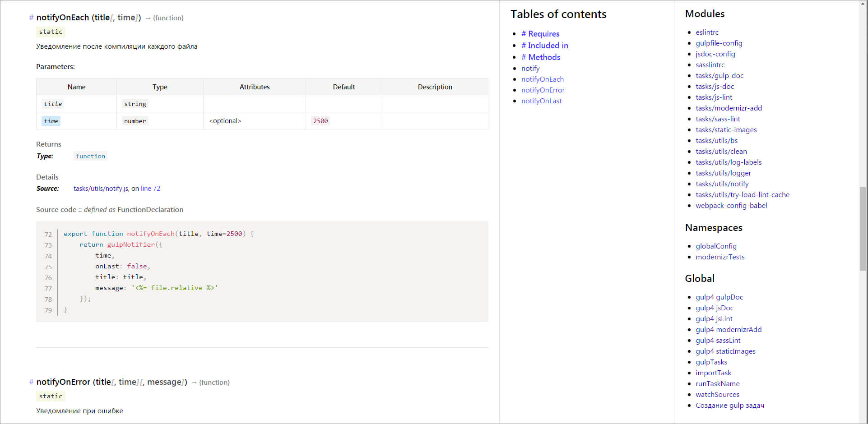Navigate to notifyOnLast in contents list
The image size is (868, 424).
[x=542, y=101]
